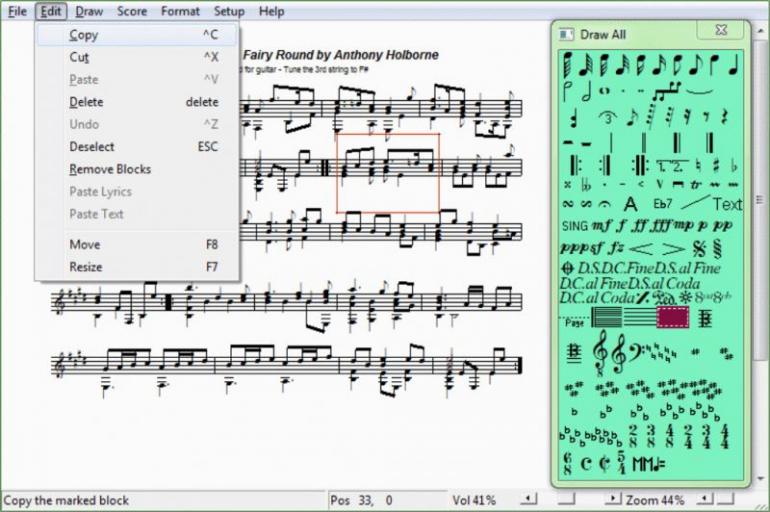Select the Deselect menu entry
This screenshot has height=512, width=770.
pyautogui.click(x=137, y=147)
